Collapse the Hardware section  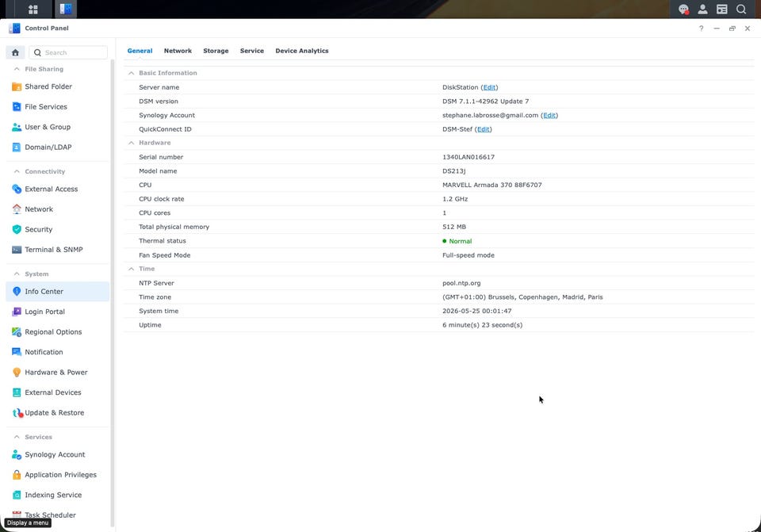pos(131,143)
